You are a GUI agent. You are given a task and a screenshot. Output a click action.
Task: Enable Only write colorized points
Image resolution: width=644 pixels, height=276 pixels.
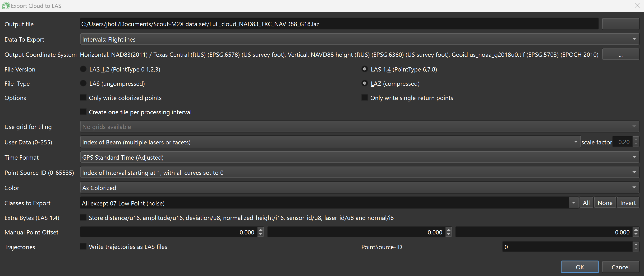pos(83,98)
